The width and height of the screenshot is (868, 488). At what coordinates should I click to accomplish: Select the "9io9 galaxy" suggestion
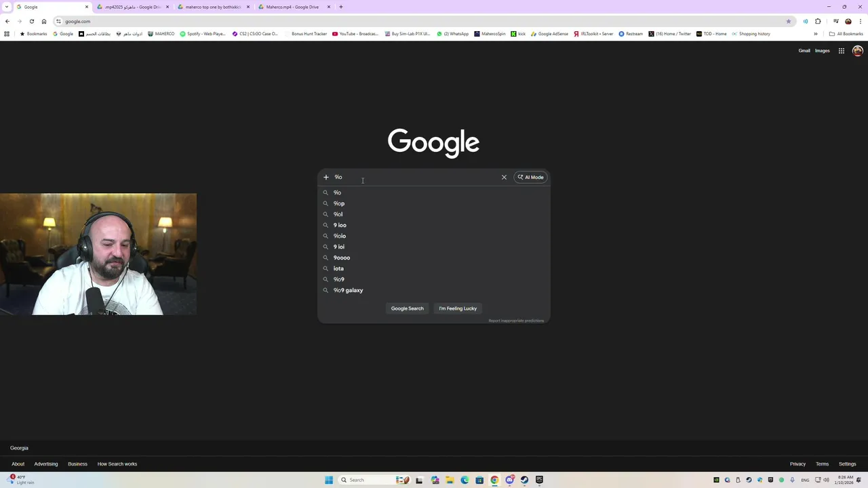[434, 290]
